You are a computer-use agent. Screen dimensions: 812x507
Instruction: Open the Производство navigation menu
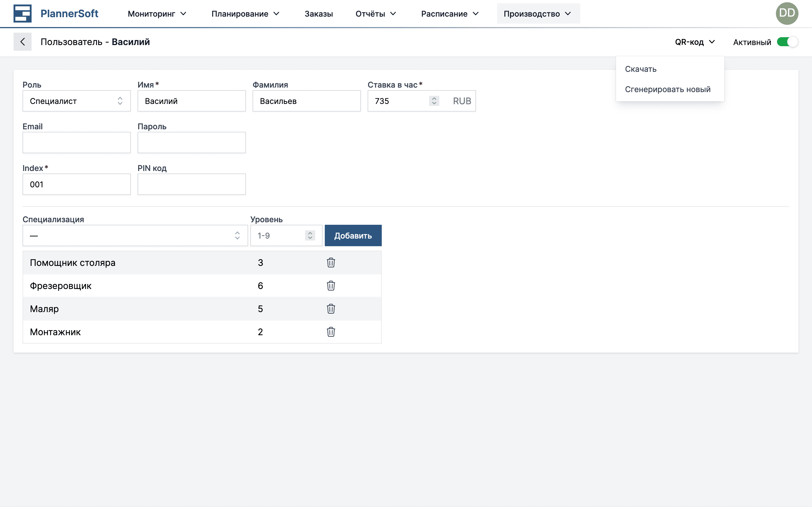click(x=538, y=14)
